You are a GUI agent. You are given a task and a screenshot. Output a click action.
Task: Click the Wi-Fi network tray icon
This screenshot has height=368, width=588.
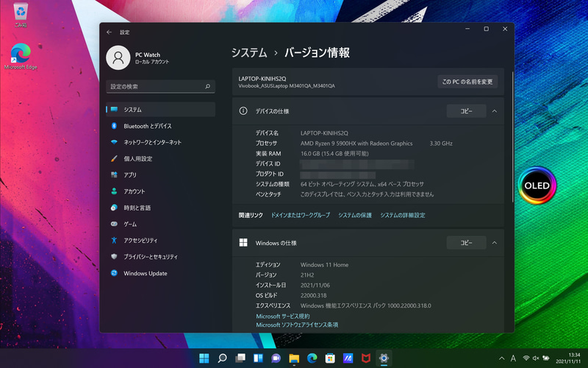click(x=526, y=358)
